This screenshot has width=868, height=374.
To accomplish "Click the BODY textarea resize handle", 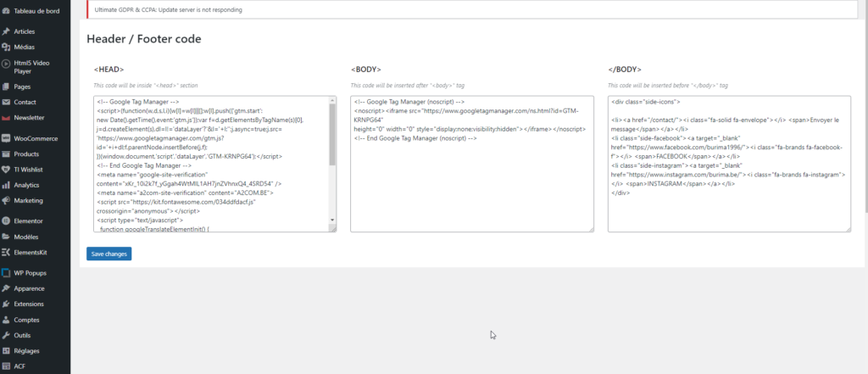I will 591,229.
